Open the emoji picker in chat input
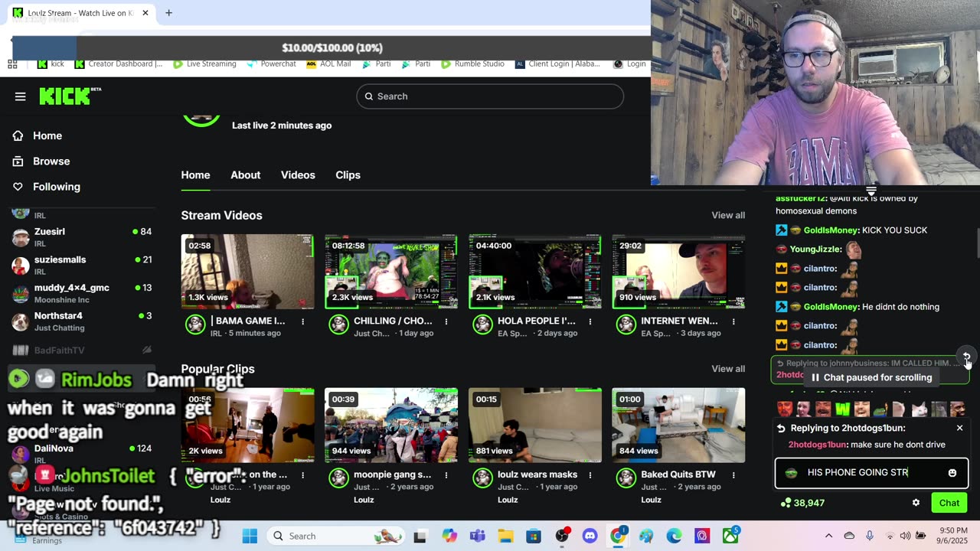The height and width of the screenshot is (551, 980). [x=952, y=473]
